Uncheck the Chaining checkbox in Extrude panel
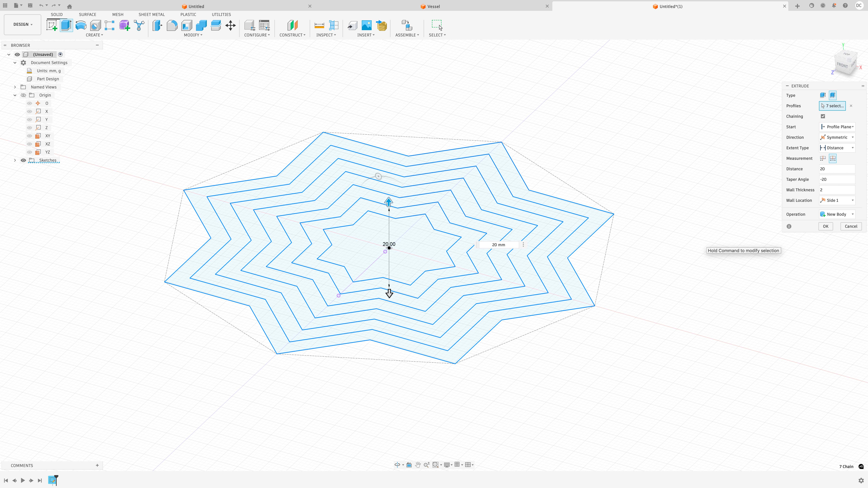 (823, 116)
